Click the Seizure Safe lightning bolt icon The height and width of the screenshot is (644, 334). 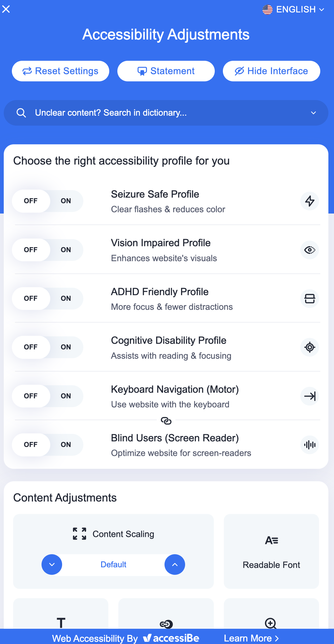[x=309, y=201]
